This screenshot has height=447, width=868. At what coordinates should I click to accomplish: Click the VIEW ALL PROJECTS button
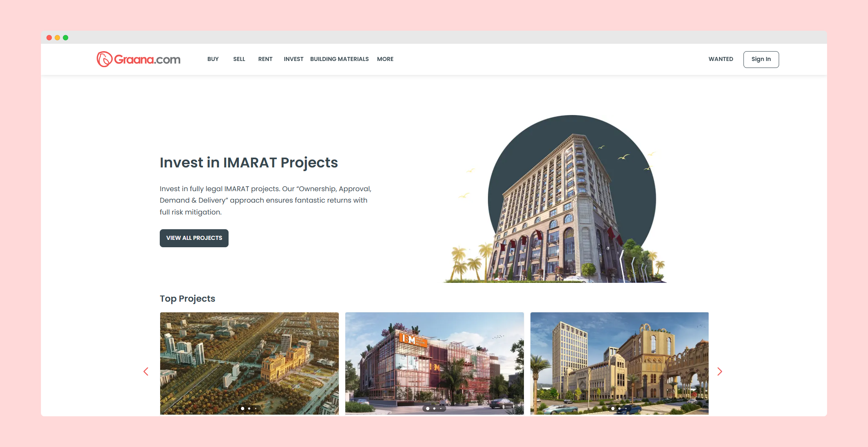pos(194,238)
